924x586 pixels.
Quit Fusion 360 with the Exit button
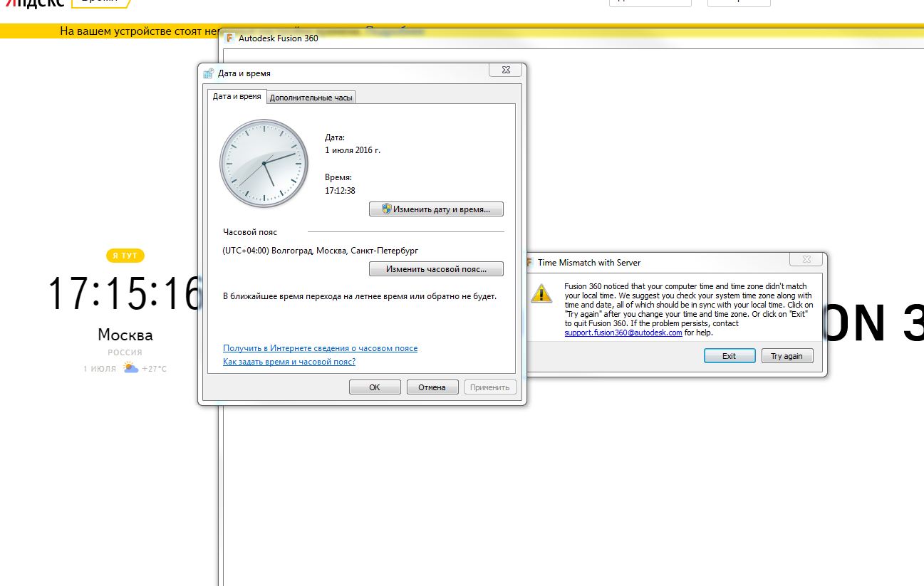730,356
